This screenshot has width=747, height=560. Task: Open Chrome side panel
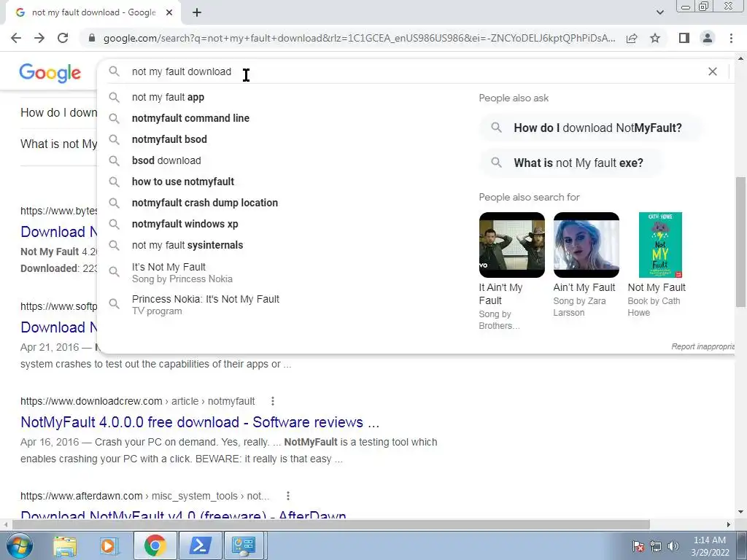[684, 38]
